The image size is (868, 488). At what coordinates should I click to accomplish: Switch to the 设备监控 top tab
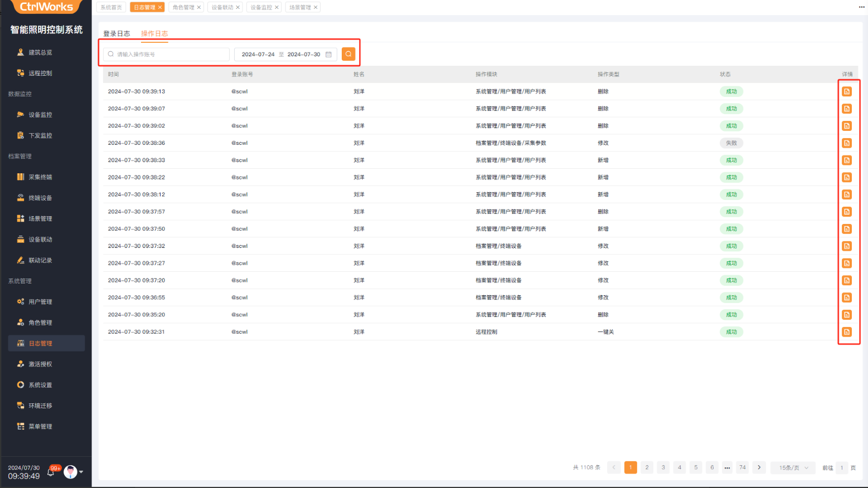(260, 7)
